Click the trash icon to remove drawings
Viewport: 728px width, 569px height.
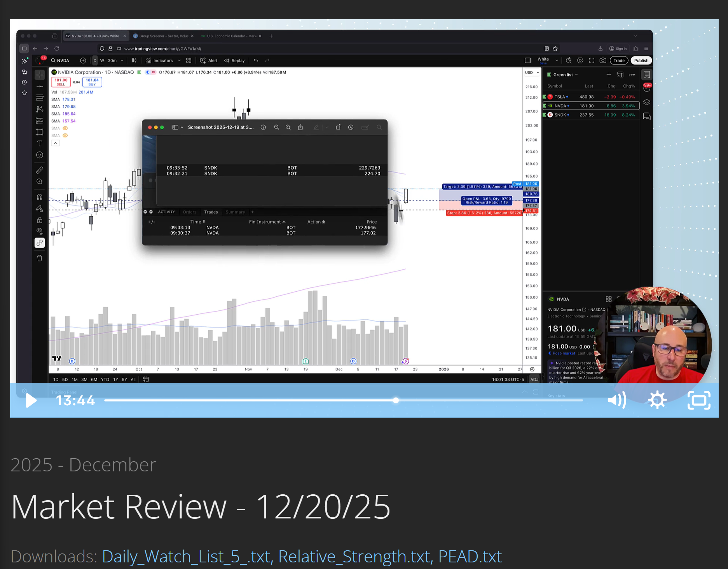40,258
